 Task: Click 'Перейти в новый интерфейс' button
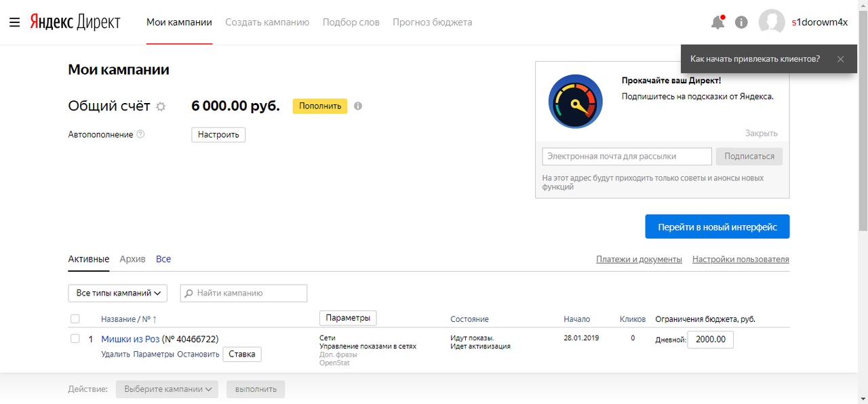tap(717, 227)
